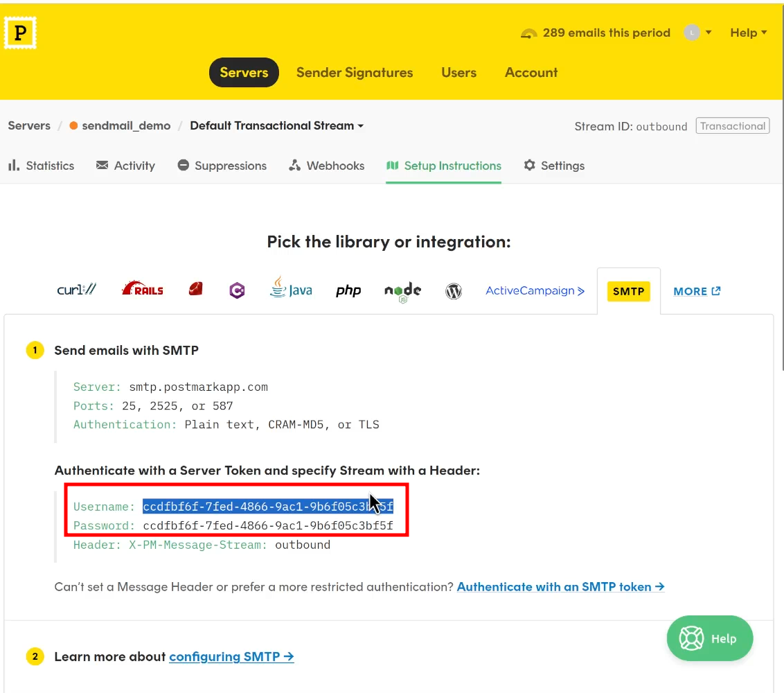
Task: Switch to the Statistics tab
Action: [x=41, y=166]
